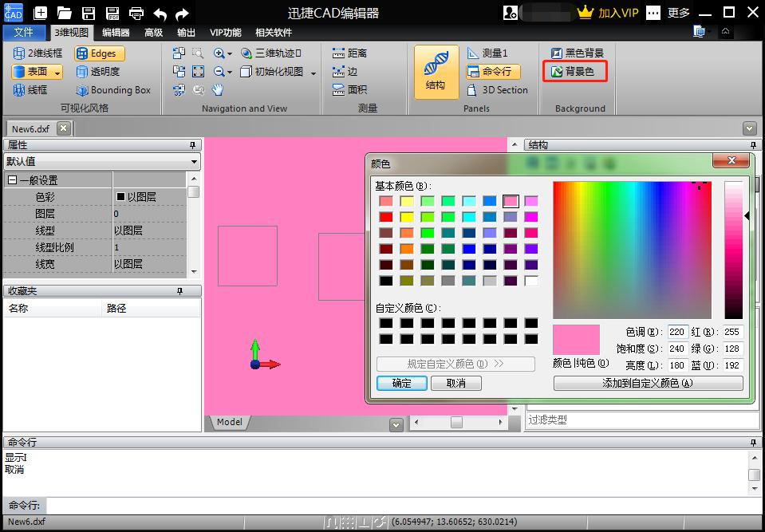Pick the red basic color swatch
The image size is (765, 532).
tap(386, 217)
